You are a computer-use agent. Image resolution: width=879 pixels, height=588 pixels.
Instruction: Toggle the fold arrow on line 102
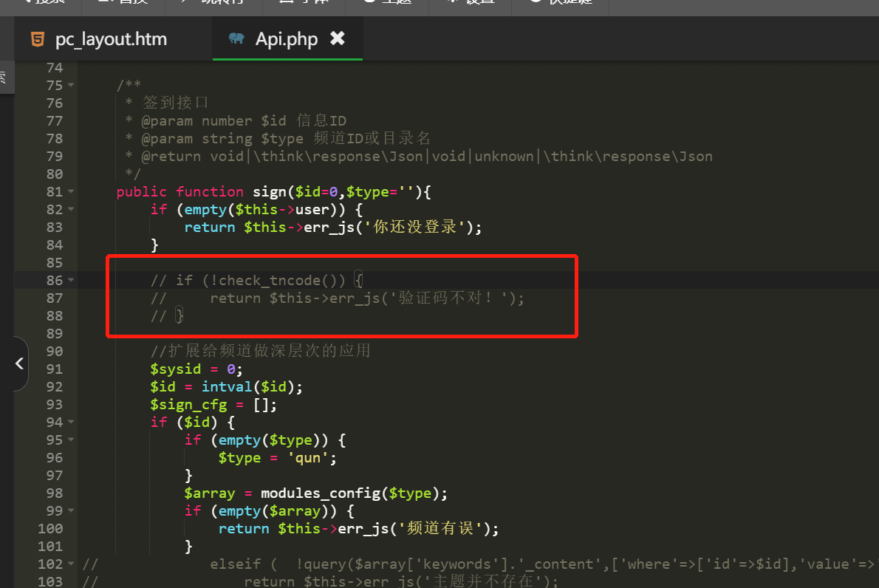pos(71,564)
